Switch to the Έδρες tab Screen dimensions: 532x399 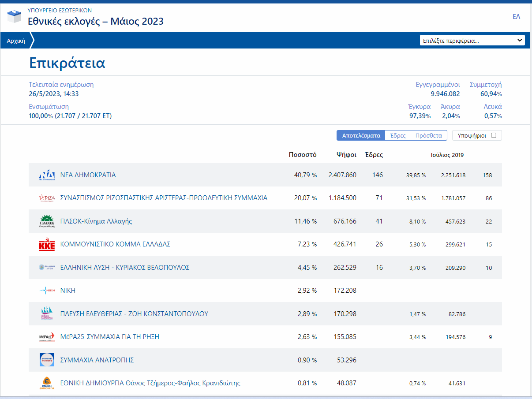coord(397,135)
